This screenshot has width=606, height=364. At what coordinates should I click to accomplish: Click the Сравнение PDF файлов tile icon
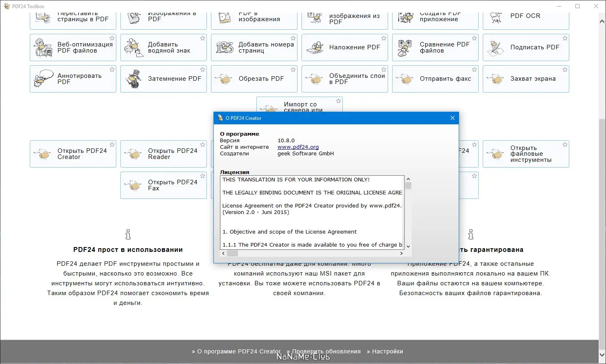tap(405, 47)
